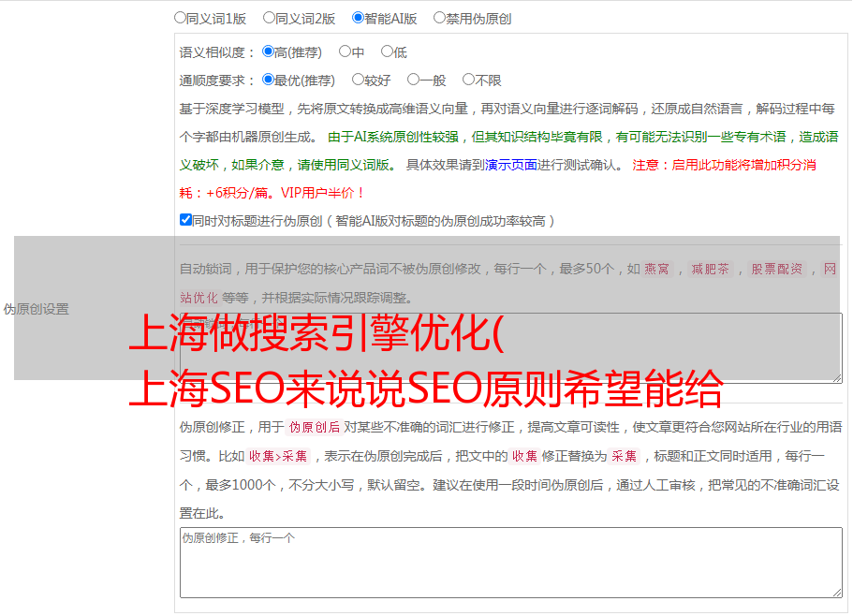Set 通顺度要求 to 较好
This screenshot has width=853, height=616.
click(x=358, y=80)
